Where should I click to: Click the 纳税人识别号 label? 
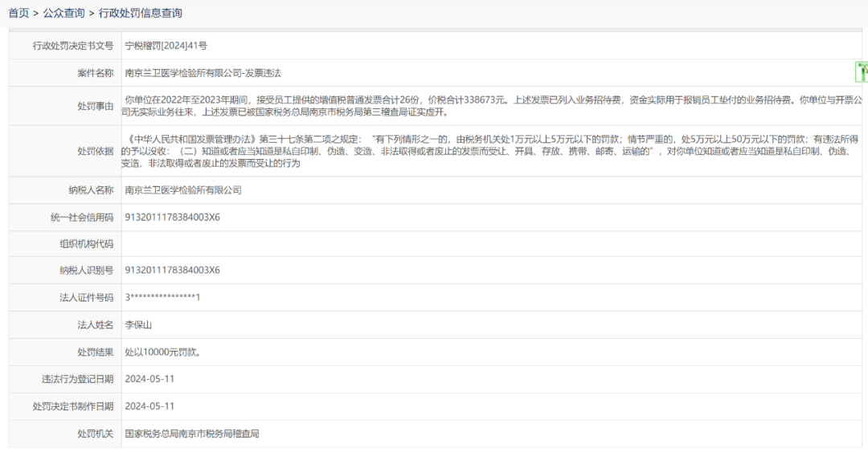click(86, 270)
